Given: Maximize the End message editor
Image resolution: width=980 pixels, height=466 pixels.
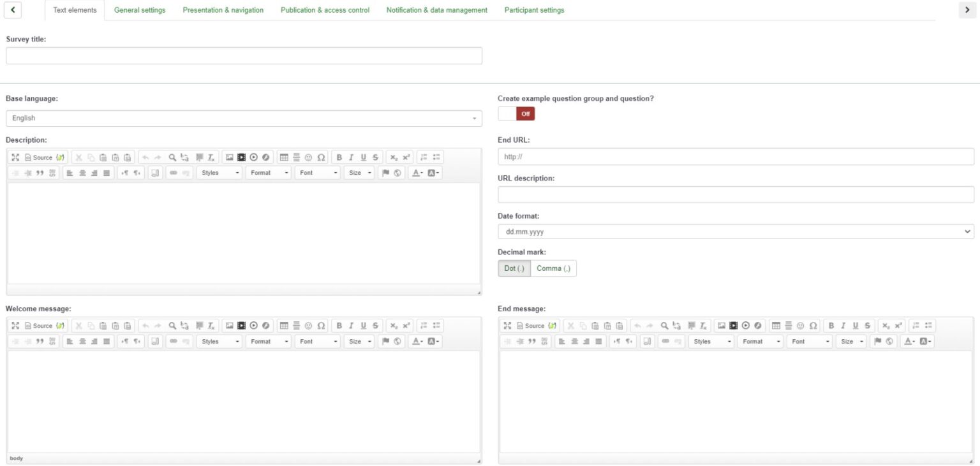Looking at the screenshot, I should [x=507, y=325].
